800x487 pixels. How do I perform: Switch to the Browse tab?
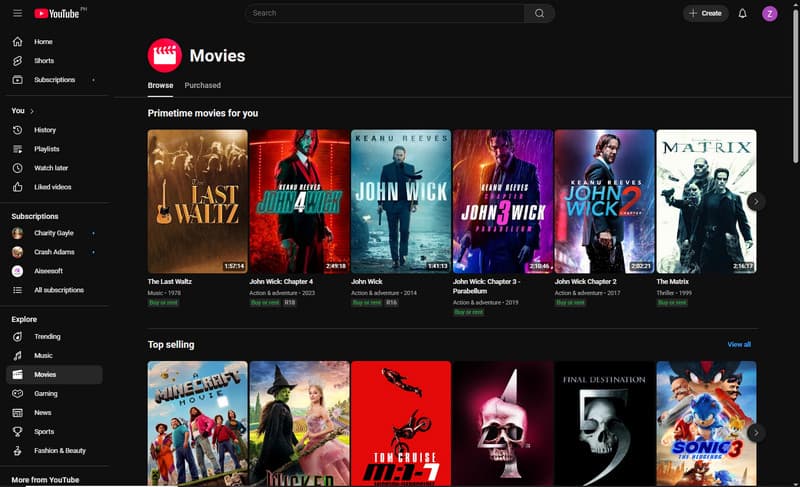[160, 85]
